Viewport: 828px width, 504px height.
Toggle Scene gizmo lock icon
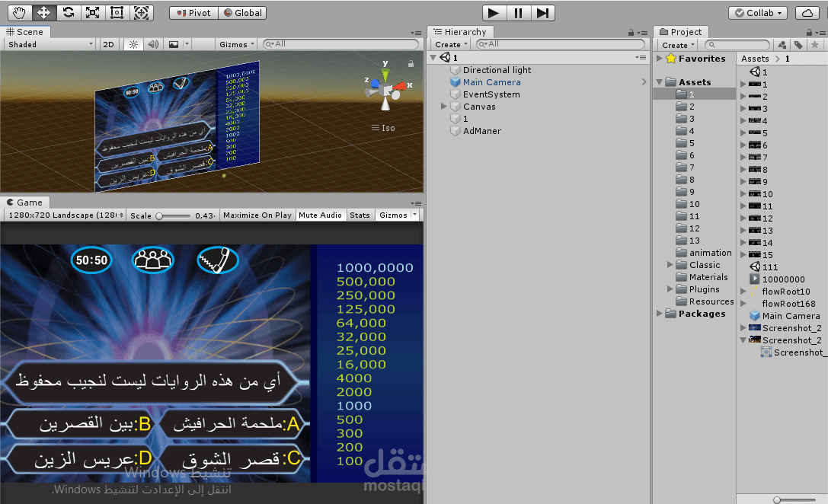click(411, 64)
